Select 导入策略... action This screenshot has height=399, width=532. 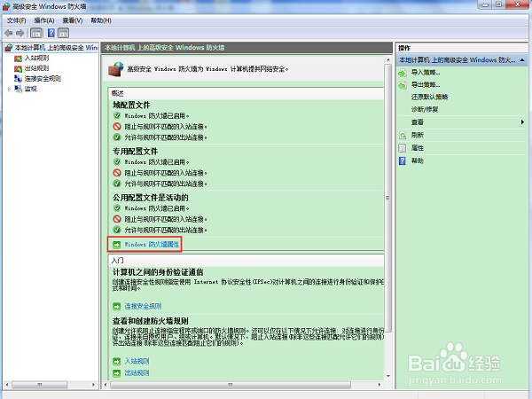pos(426,73)
